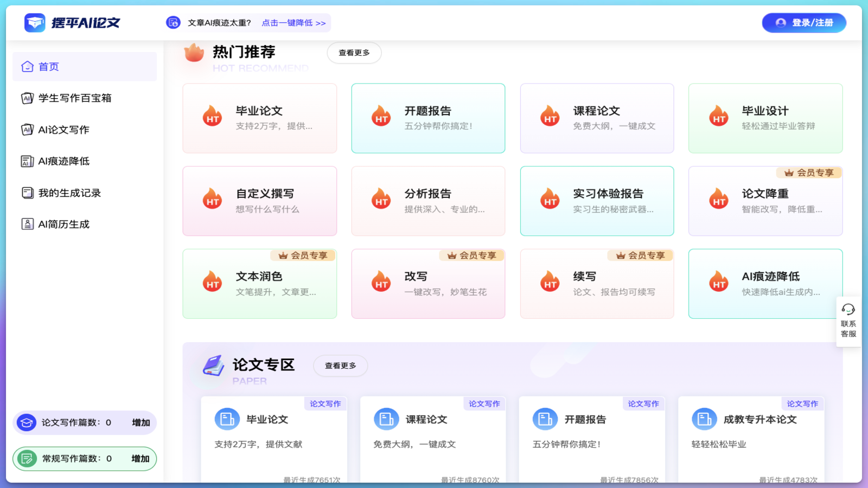The width and height of the screenshot is (868, 488).
Task: Select the 自定义撰写 card
Action: [x=259, y=201]
